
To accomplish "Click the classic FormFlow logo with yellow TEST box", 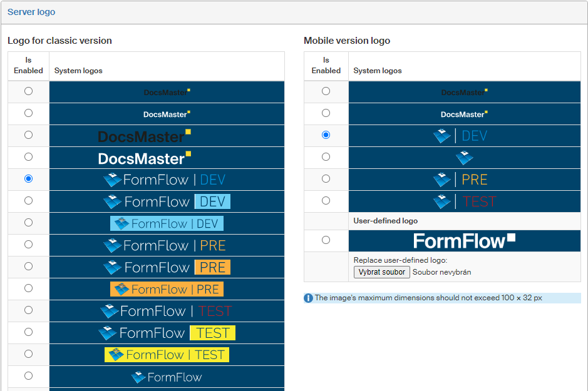I will [x=167, y=333].
